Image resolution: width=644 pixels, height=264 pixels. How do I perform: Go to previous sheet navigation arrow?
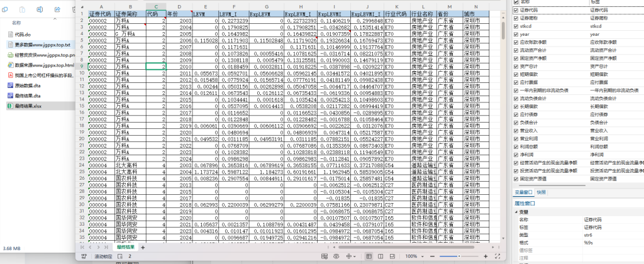point(91,247)
